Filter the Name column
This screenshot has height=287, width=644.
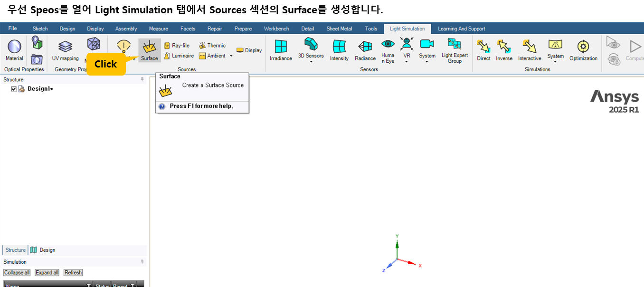click(x=88, y=286)
